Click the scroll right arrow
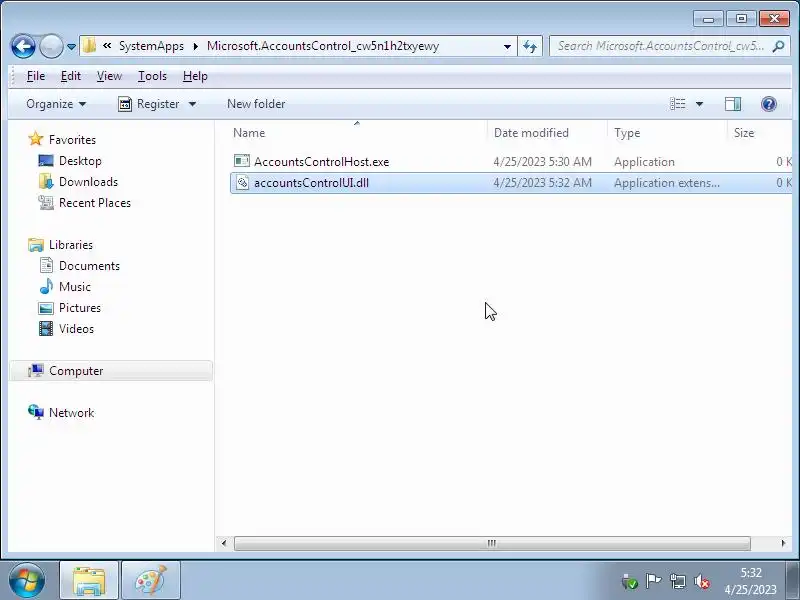Viewport: 800px width, 600px height. pos(784,543)
